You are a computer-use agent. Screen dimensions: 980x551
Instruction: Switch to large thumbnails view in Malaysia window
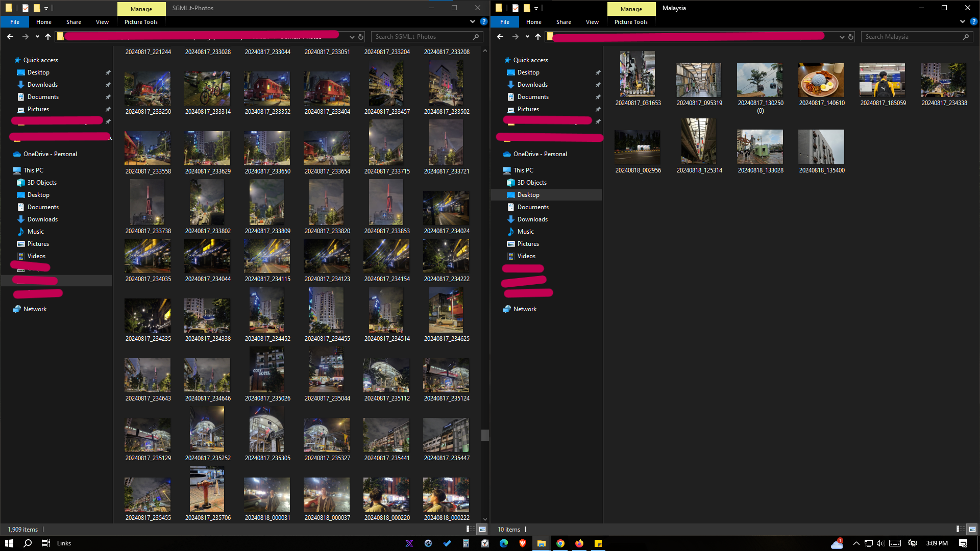tap(972, 529)
